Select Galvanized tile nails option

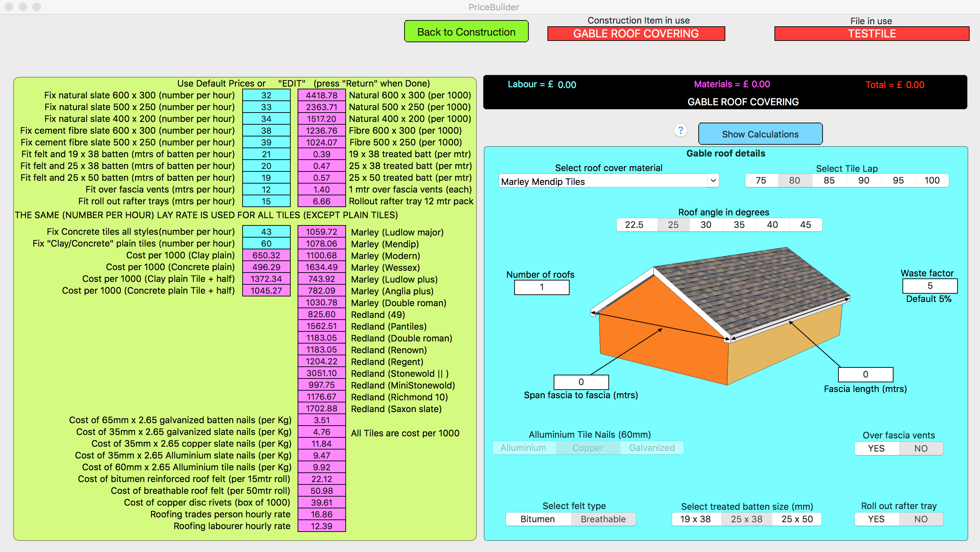click(652, 448)
